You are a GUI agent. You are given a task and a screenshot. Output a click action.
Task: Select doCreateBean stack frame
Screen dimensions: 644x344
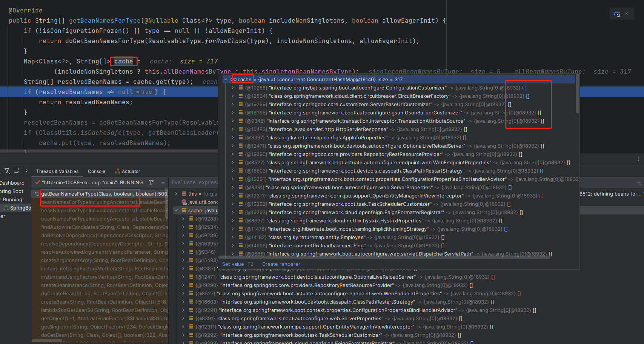(x=105, y=293)
